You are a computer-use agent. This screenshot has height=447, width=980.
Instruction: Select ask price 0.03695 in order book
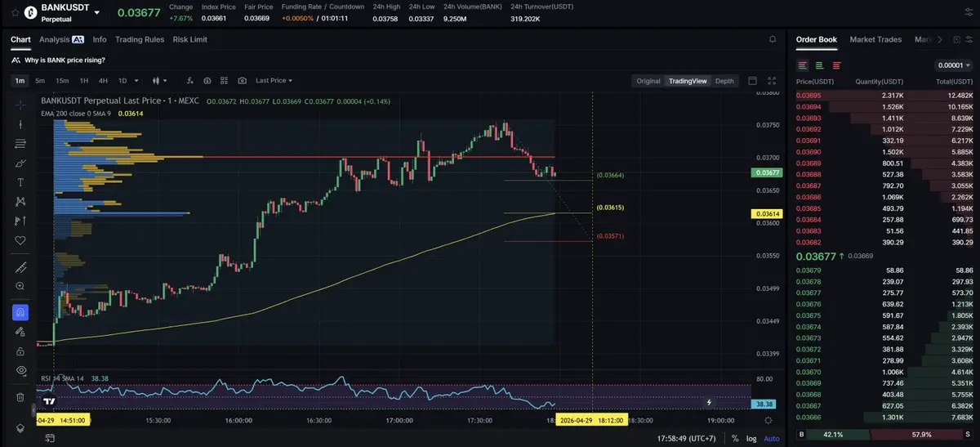(809, 96)
